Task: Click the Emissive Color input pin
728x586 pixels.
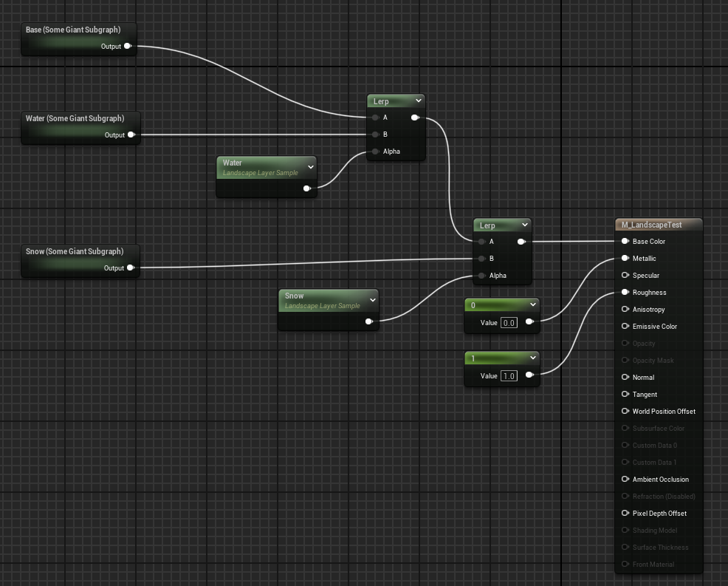Action: click(x=625, y=326)
